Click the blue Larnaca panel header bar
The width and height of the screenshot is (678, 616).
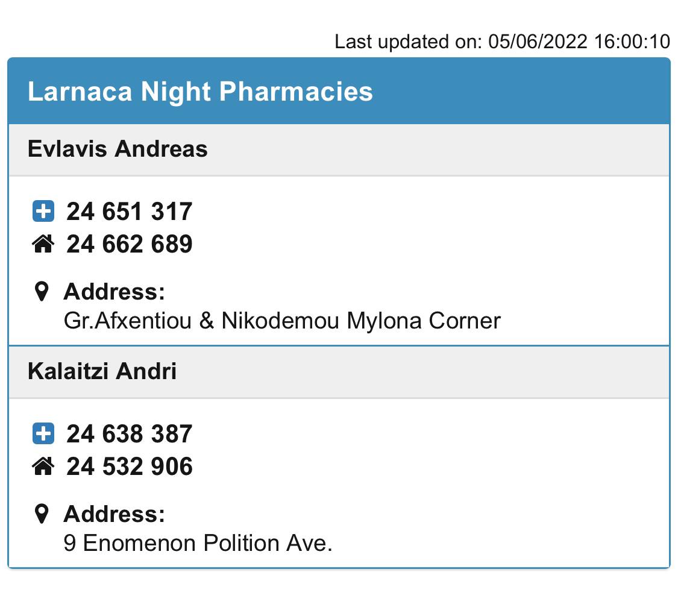point(518,92)
